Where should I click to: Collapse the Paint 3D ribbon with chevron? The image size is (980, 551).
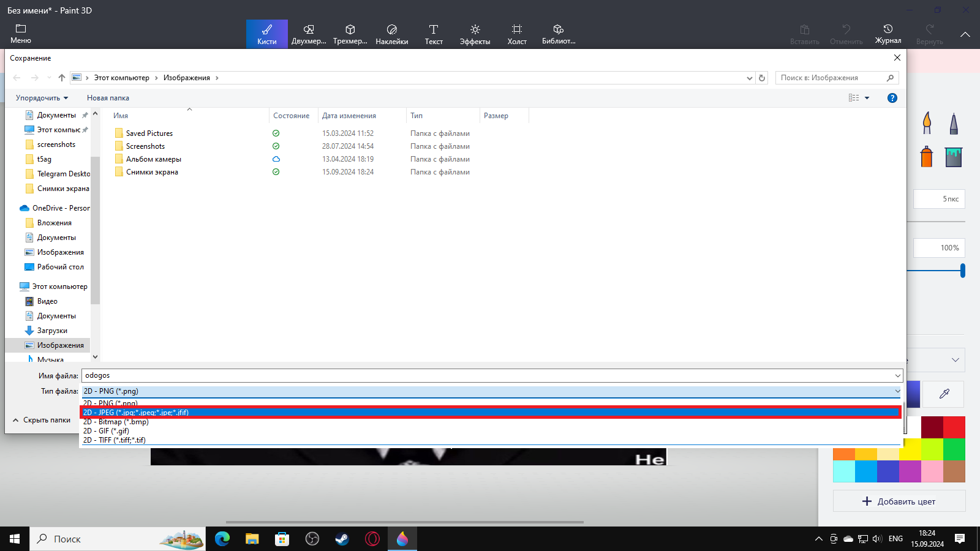(965, 34)
